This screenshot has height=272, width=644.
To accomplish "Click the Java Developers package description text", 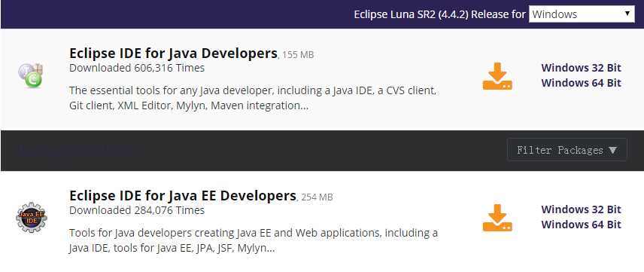I will [253, 98].
